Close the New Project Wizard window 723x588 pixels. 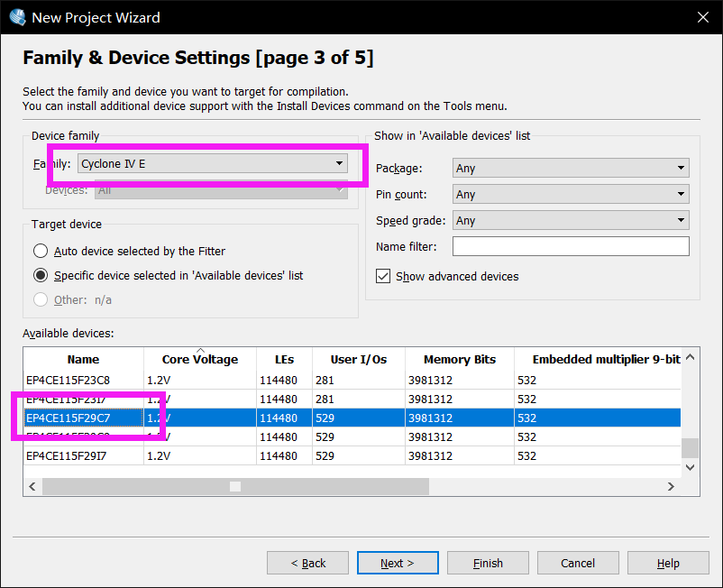[702, 17]
